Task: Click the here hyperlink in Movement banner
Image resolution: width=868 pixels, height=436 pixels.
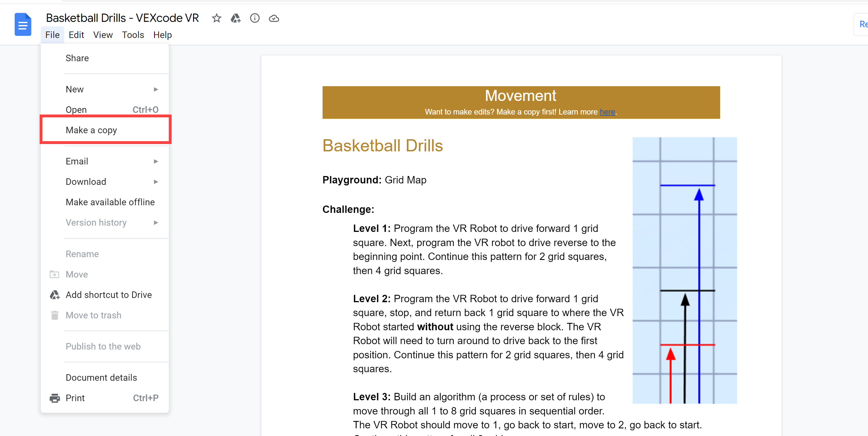Action: click(x=607, y=112)
